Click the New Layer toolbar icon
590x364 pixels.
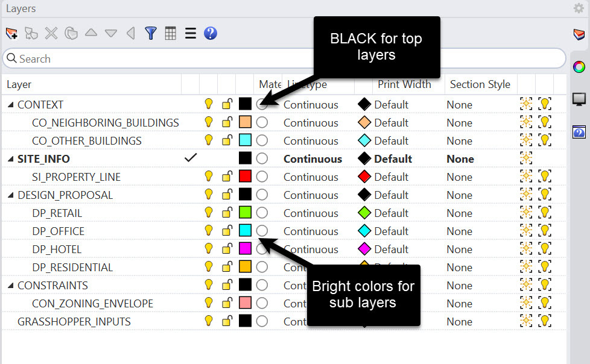click(11, 34)
